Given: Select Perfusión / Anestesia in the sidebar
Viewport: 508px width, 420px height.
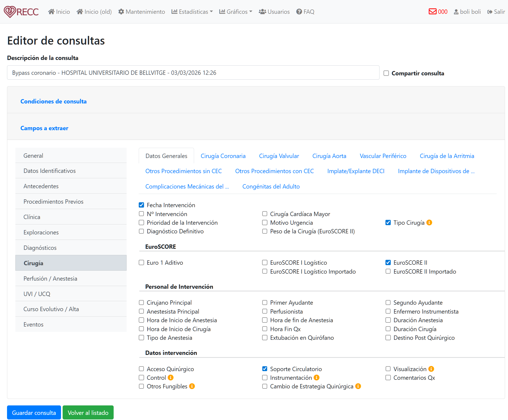Looking at the screenshot, I should tap(50, 278).
